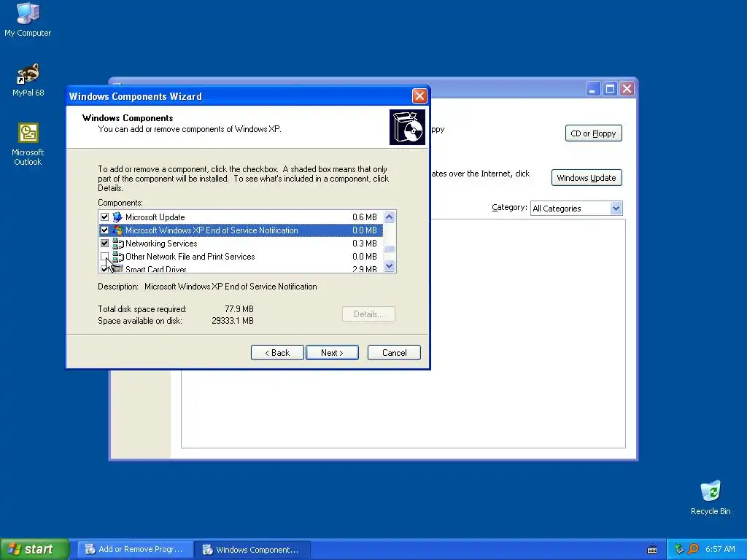Click the 0.6 MB size value
This screenshot has width=747, height=560.
365,217
